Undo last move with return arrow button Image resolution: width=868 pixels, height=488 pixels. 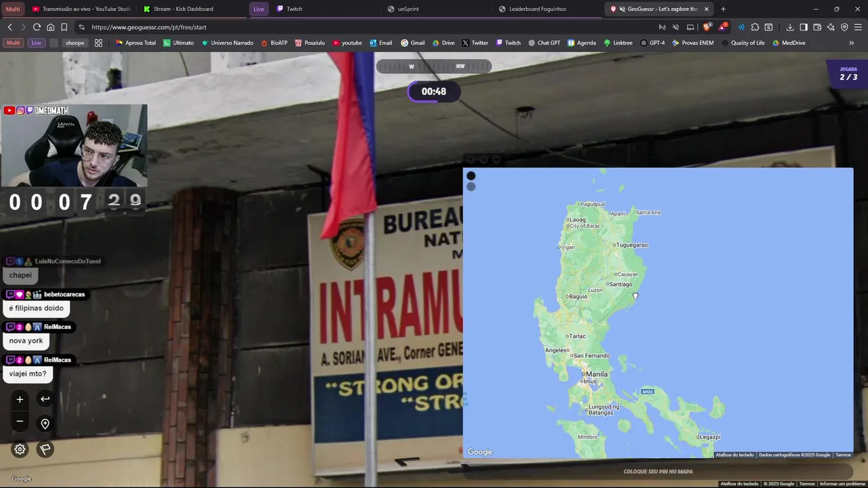tap(45, 399)
